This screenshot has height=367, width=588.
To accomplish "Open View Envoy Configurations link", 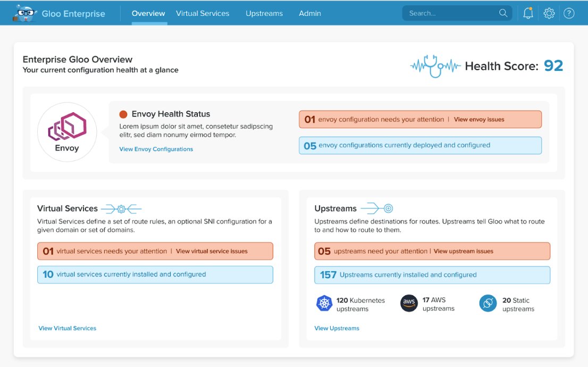I will pos(156,149).
